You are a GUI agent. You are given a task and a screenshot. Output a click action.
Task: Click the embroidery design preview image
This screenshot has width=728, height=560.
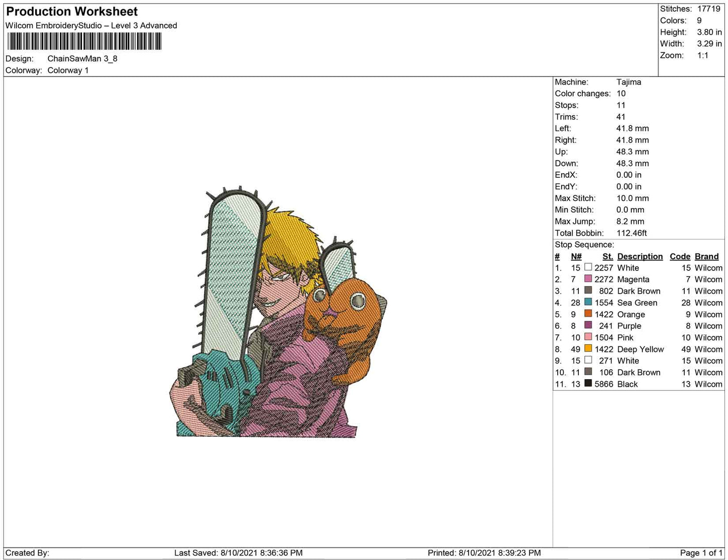[x=278, y=312]
